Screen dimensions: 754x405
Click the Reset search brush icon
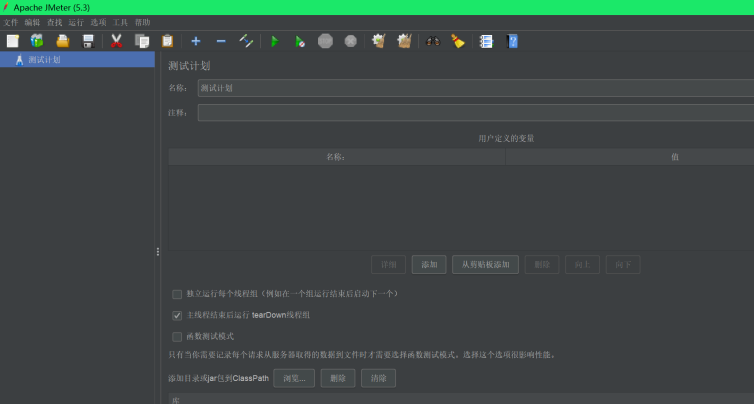(458, 41)
